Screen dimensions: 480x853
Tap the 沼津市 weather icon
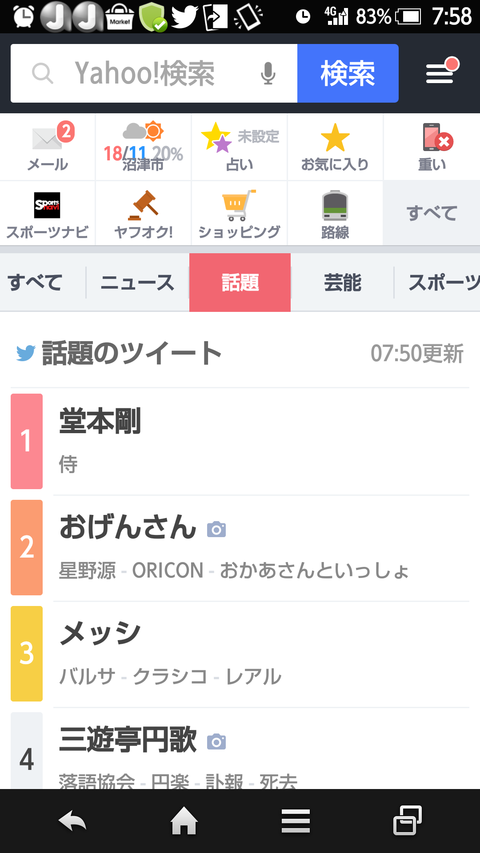tap(143, 147)
